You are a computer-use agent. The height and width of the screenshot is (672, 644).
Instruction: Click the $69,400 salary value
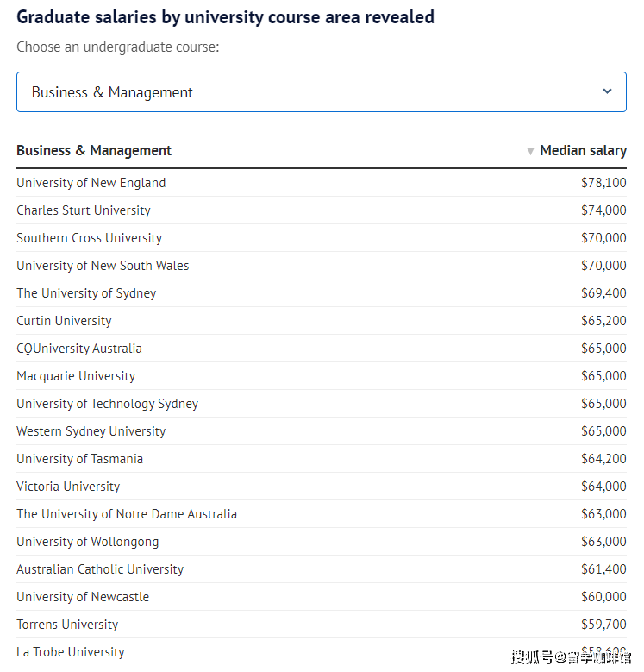[x=603, y=293]
